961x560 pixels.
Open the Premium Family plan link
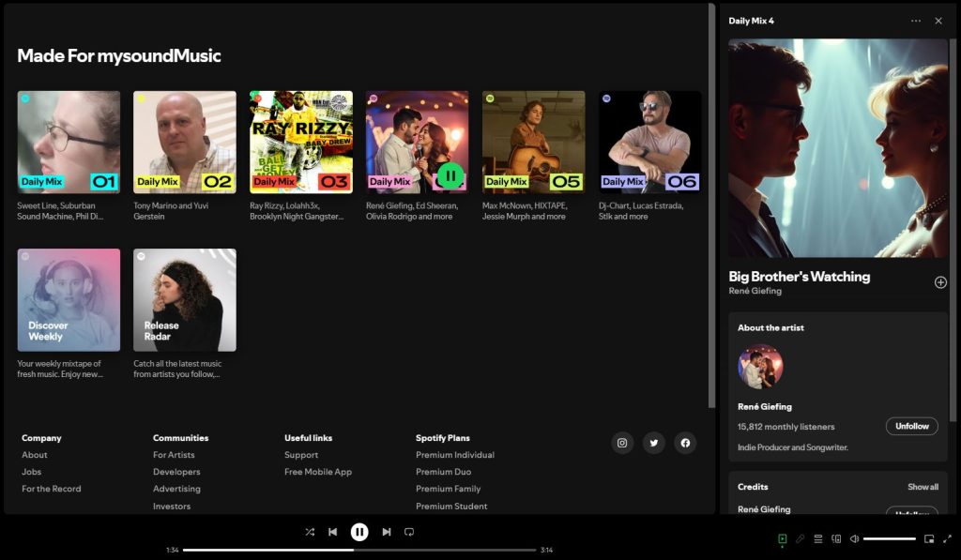click(448, 489)
